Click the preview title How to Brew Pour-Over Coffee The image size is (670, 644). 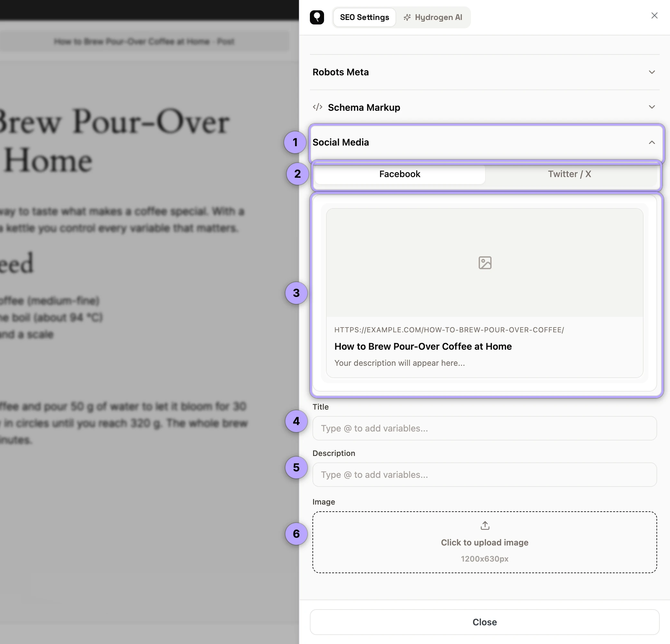[x=423, y=346]
